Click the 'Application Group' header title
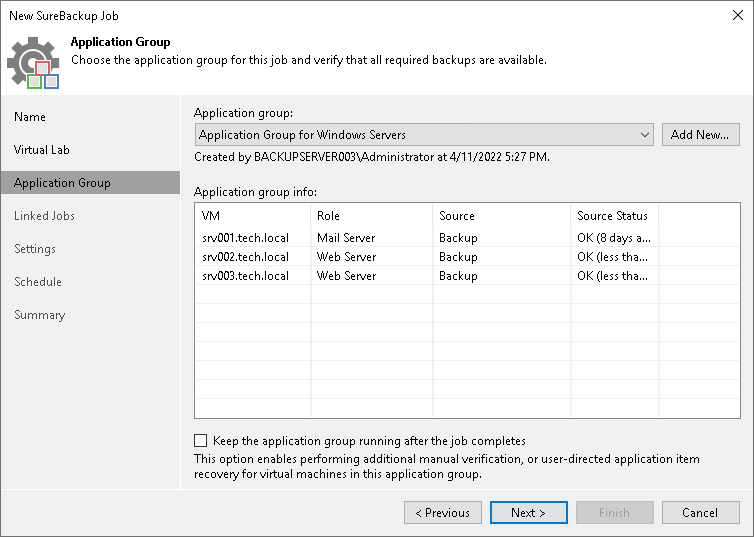The height and width of the screenshot is (537, 754). click(x=120, y=42)
